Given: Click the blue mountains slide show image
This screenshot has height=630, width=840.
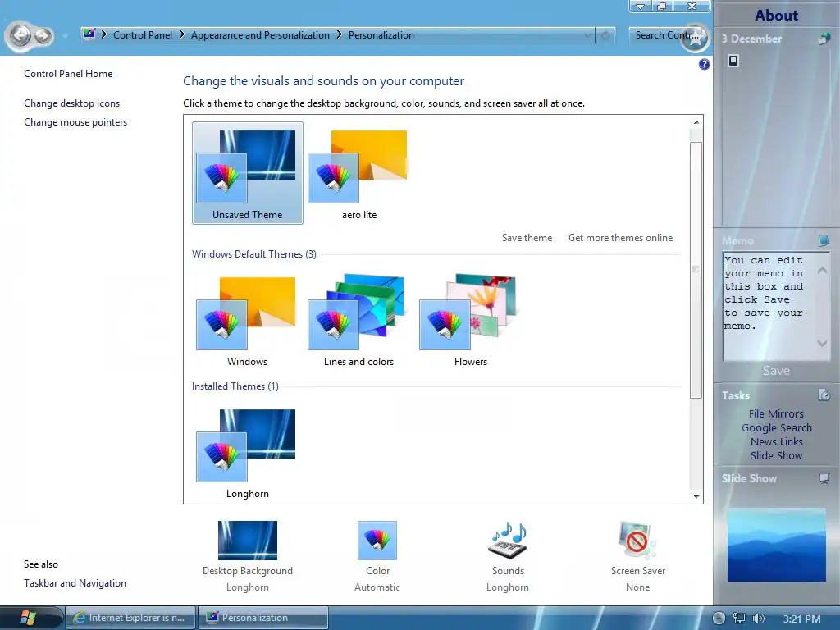Looking at the screenshot, I should [776, 545].
